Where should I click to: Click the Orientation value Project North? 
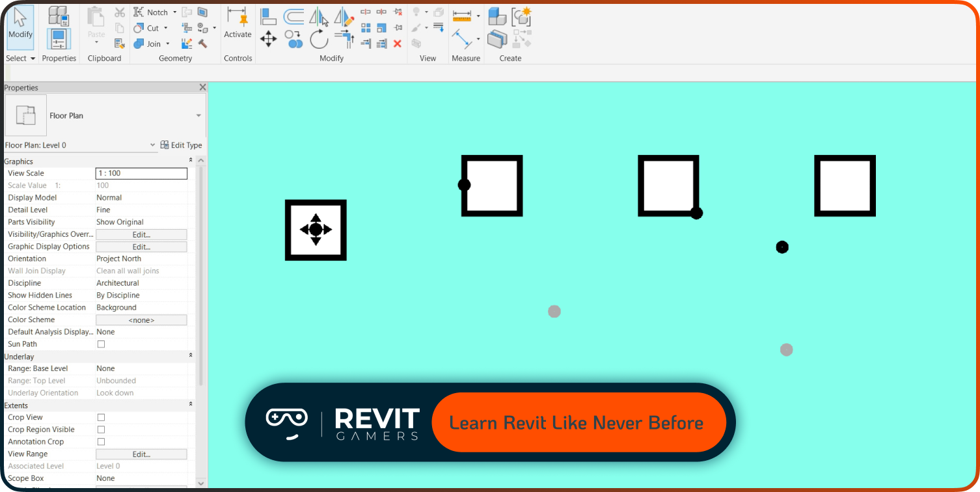coord(118,258)
